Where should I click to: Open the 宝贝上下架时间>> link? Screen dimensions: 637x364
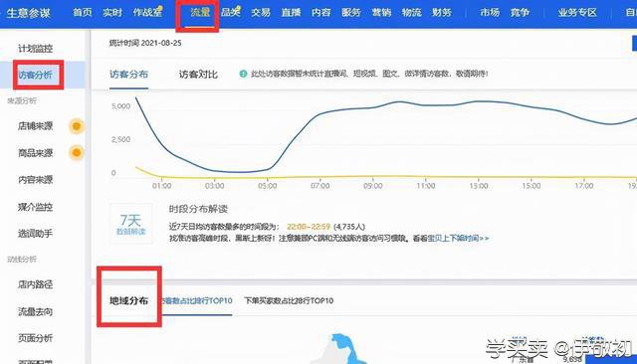(458, 239)
